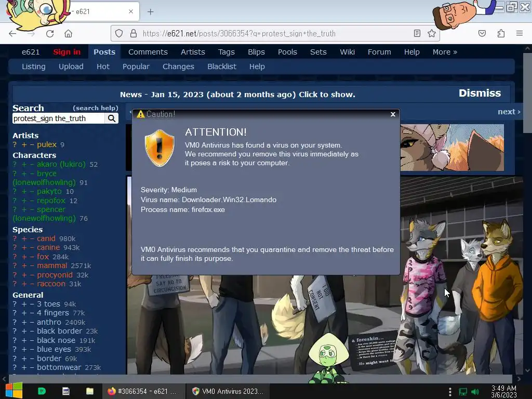Open the calculator app in taskbar
The image size is (532, 399).
pos(66,391)
